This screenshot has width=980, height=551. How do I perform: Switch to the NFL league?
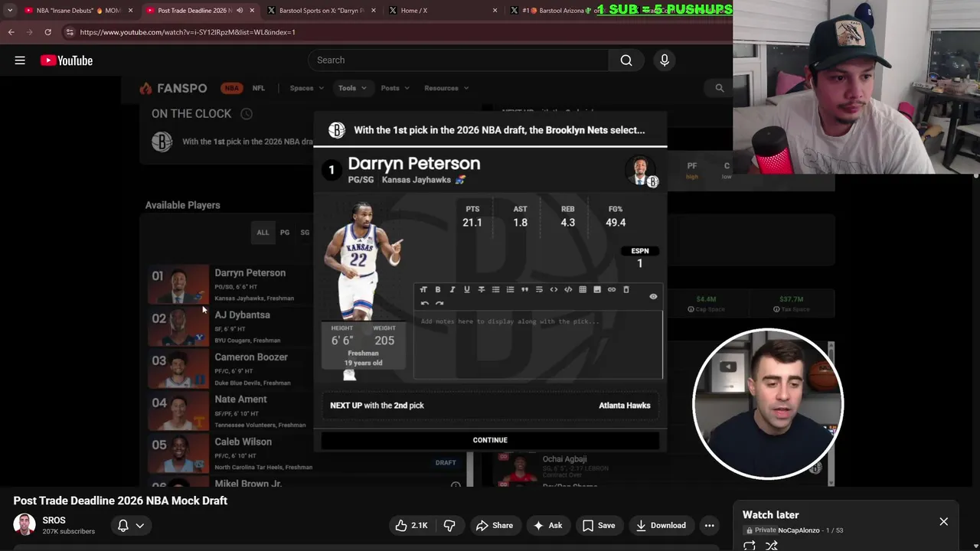259,88
